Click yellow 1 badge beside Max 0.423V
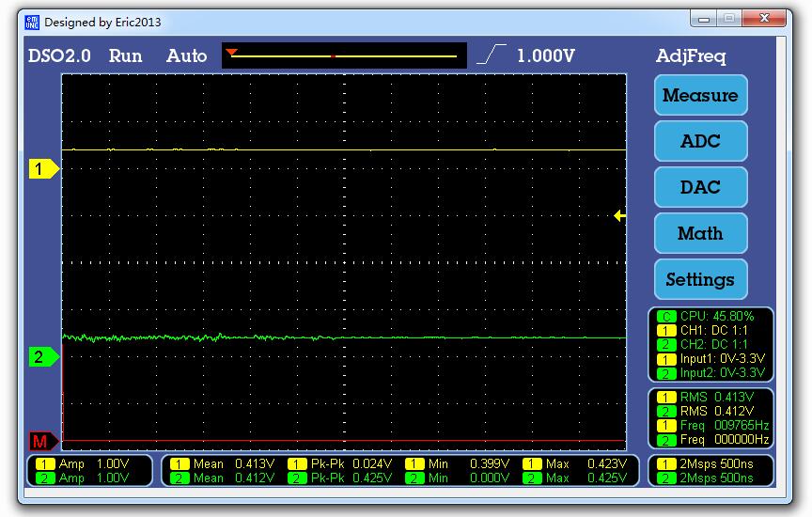Viewport: 812px width, 517px height. 532,464
